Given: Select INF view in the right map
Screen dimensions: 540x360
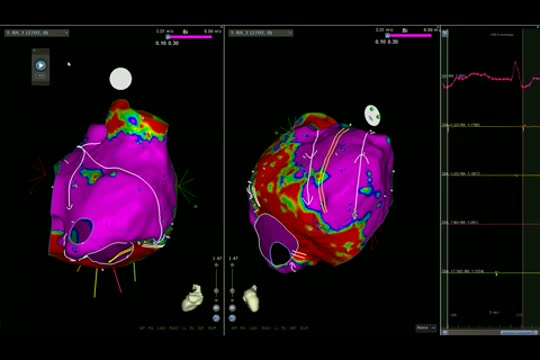Looking at the screenshot, I should (x=293, y=328).
